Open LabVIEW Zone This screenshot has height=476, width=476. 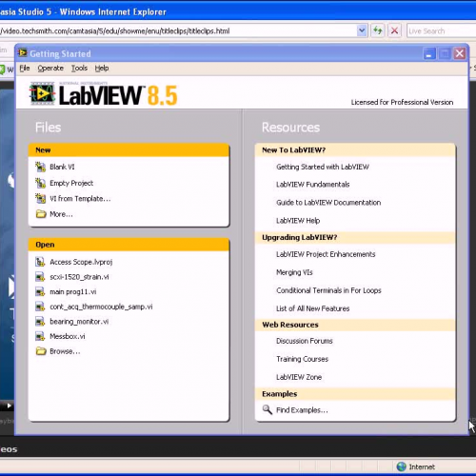pyautogui.click(x=299, y=377)
